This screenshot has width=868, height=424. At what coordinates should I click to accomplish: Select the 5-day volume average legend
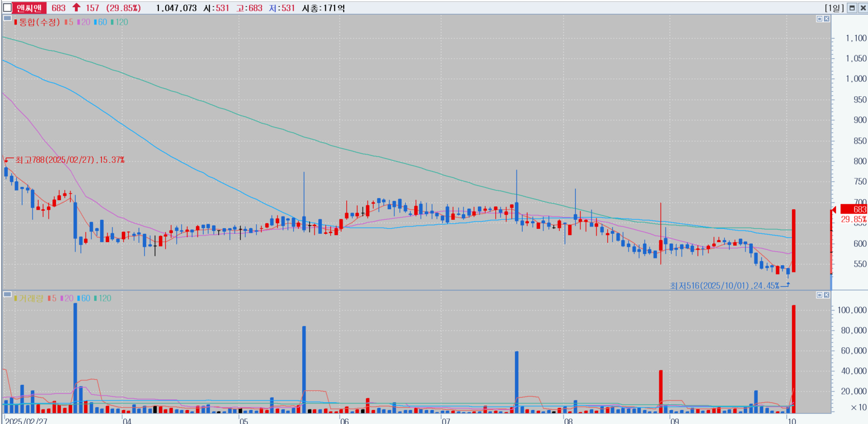(x=53, y=298)
